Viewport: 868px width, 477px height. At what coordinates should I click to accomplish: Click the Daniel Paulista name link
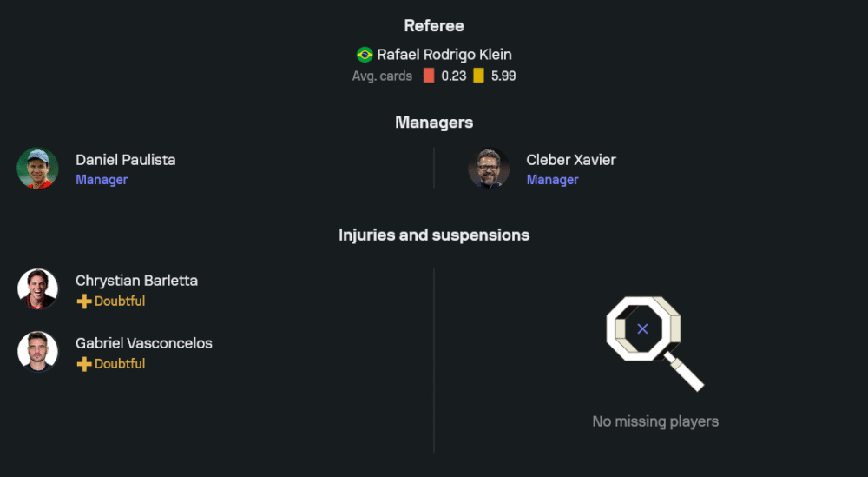(x=125, y=160)
